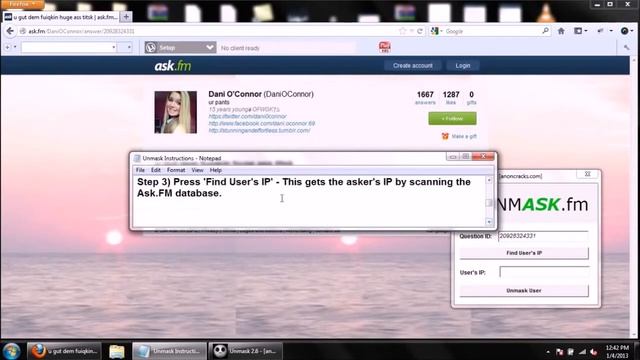Click the Unmask User button
Screen dimensions: 640x360
coord(524,291)
